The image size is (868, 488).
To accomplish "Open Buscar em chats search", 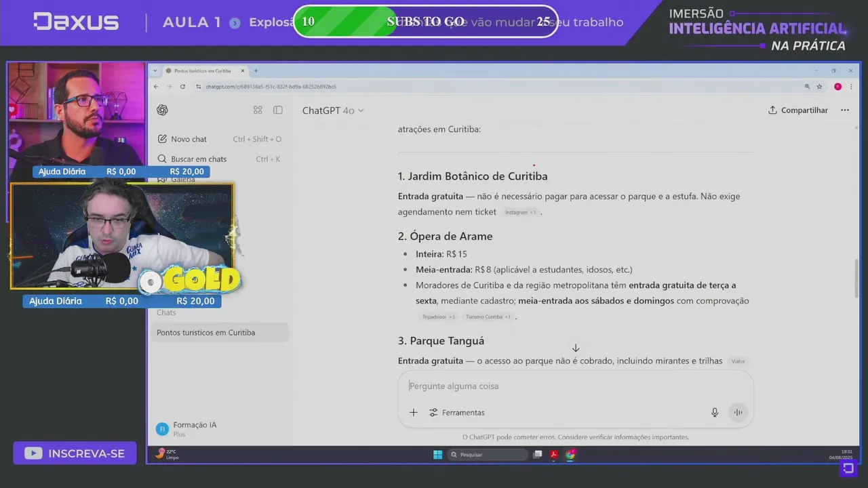I will click(220, 159).
